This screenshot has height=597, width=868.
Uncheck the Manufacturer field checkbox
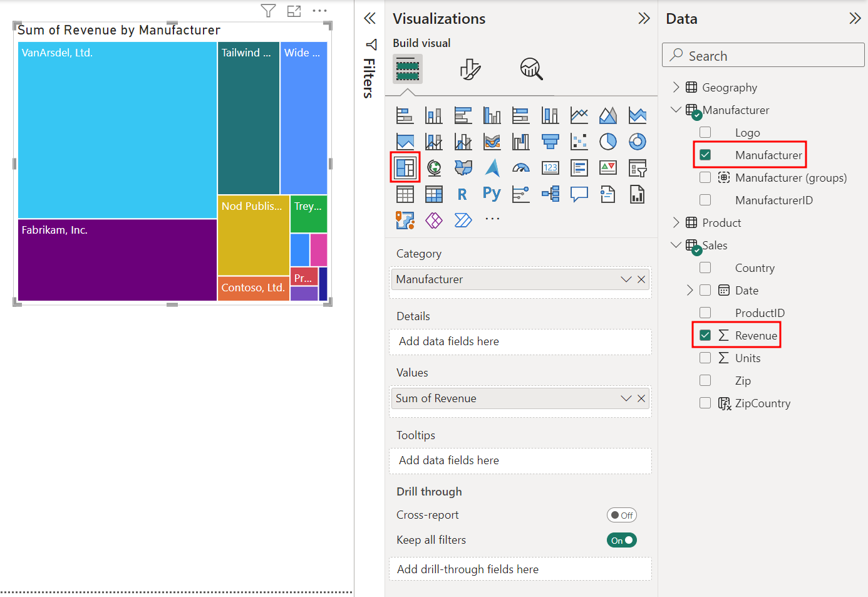[x=705, y=155]
